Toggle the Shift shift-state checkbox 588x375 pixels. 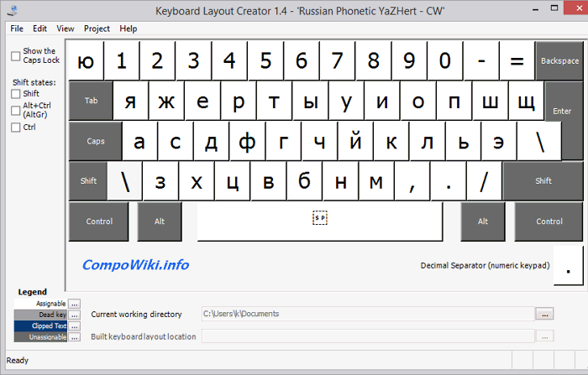pyautogui.click(x=16, y=94)
